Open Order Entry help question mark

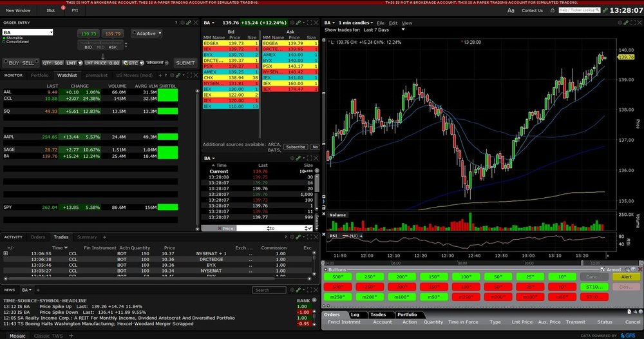(176, 23)
